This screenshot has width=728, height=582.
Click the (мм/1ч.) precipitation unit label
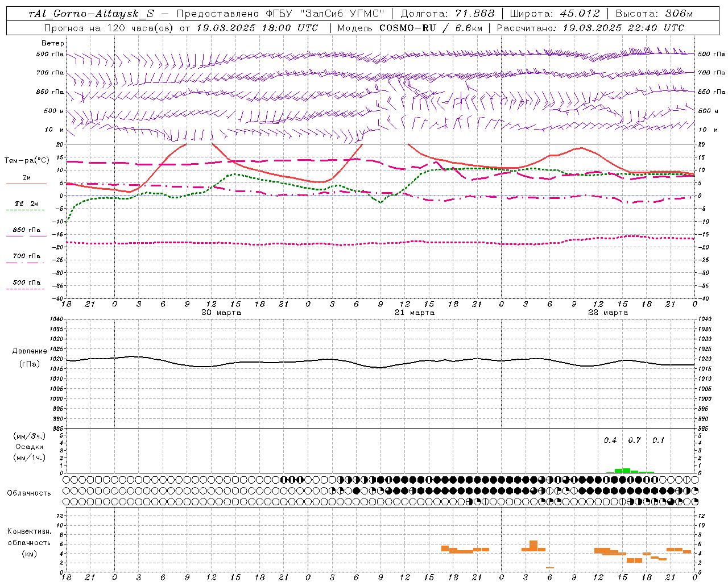29,458
